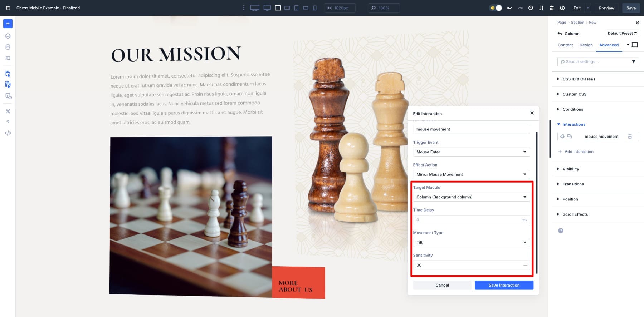Click the trash icon in top toolbar

(552, 8)
